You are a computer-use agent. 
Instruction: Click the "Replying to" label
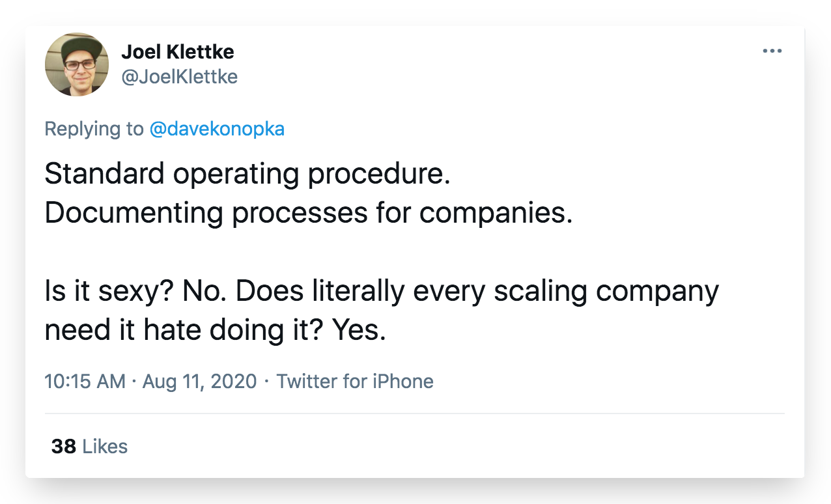pos(94,129)
